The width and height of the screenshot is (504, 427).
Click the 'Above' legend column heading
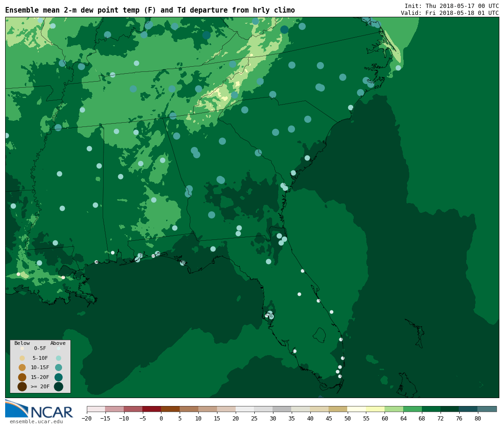[58, 343]
